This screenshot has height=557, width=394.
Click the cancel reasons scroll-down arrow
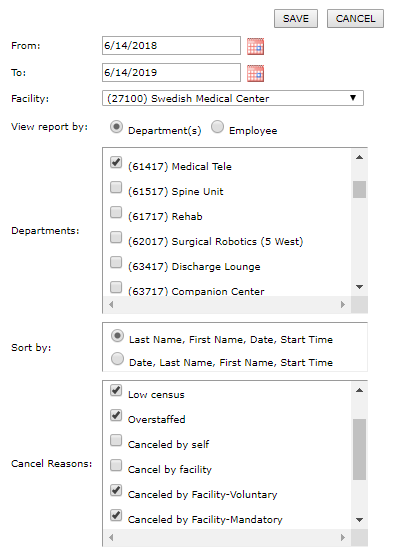359,520
